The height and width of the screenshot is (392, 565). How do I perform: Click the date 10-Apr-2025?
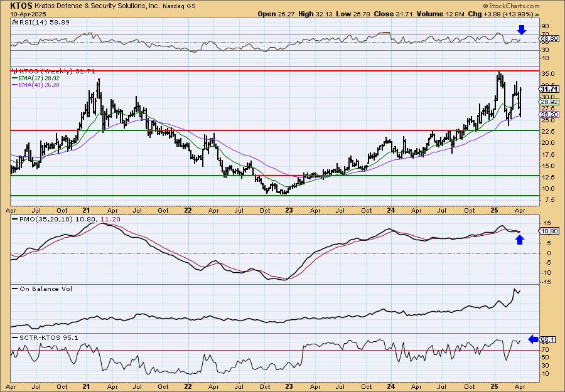pyautogui.click(x=27, y=14)
